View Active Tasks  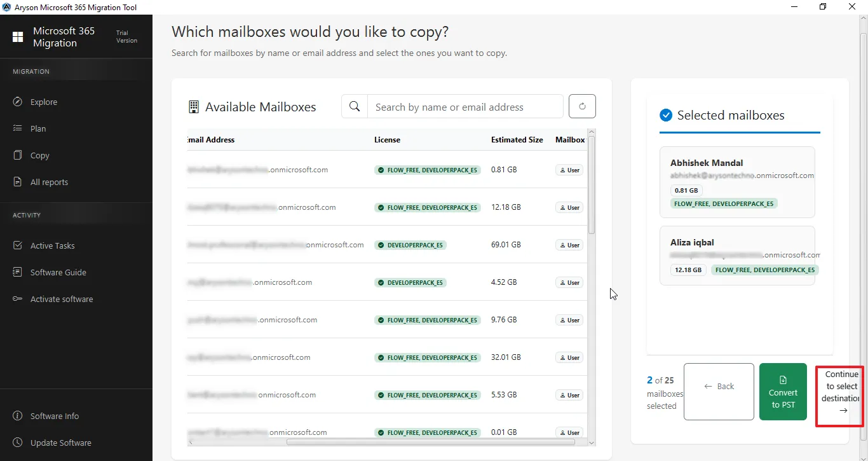52,245
